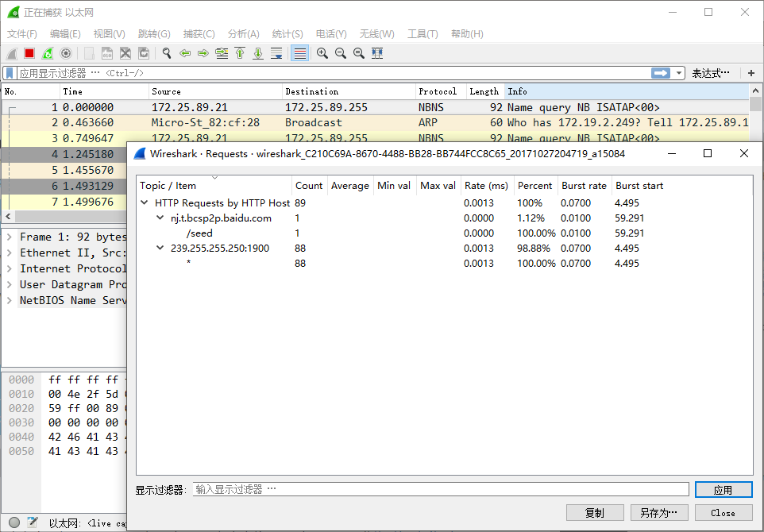
Task: Restart the current capture
Action: pyautogui.click(x=48, y=52)
